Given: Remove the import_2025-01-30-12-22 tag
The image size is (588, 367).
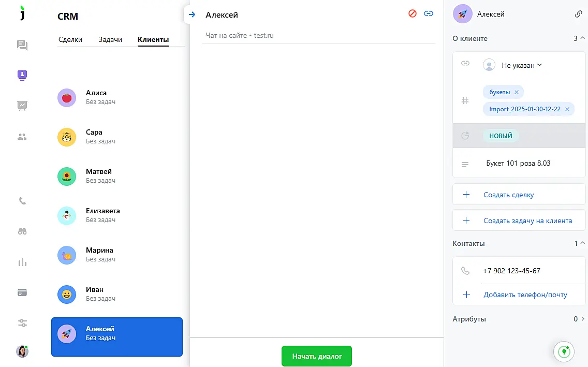Looking at the screenshot, I should [x=567, y=109].
